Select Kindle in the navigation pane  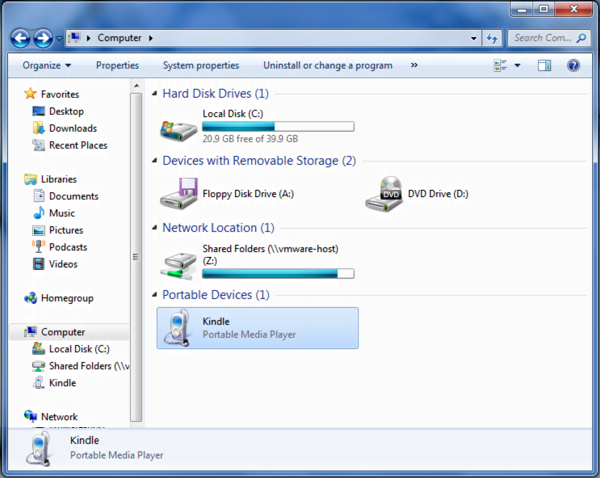tap(62, 383)
